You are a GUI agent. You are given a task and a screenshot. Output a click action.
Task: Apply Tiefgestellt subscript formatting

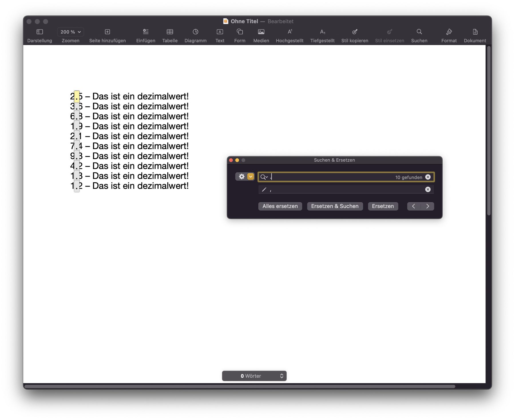[322, 35]
